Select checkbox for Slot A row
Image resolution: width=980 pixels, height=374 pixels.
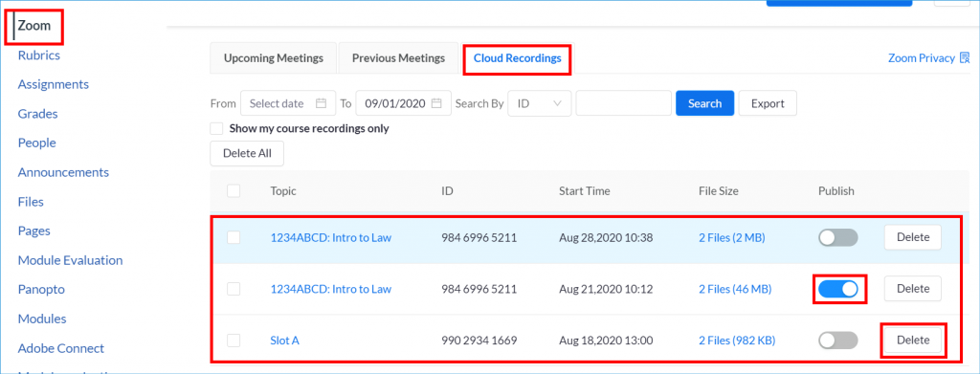tap(234, 341)
